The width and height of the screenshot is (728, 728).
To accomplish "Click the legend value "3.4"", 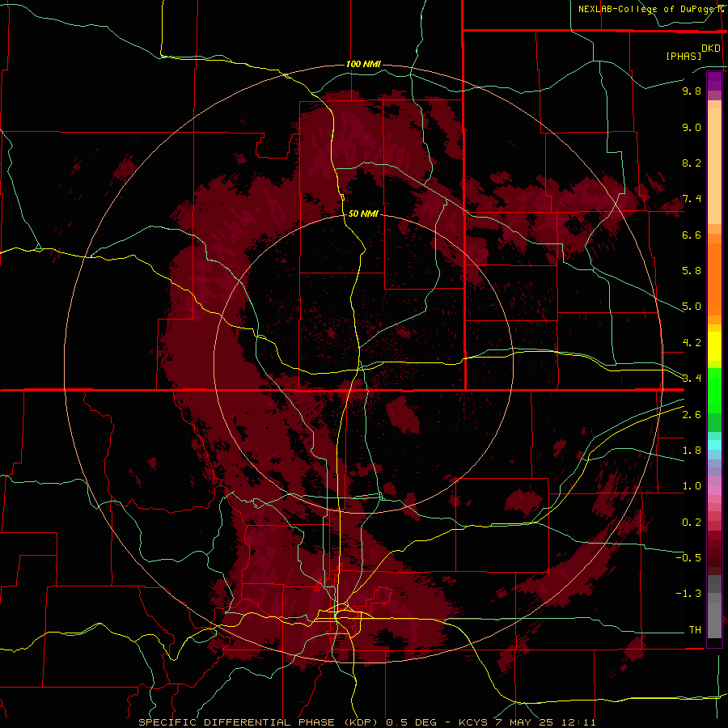I will (692, 379).
